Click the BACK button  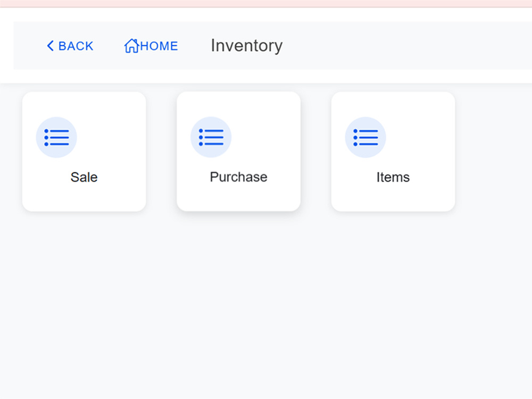point(70,46)
